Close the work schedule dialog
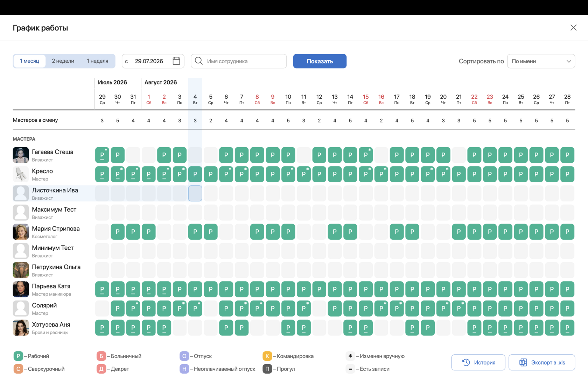Image resolution: width=588 pixels, height=382 pixels. point(573,28)
